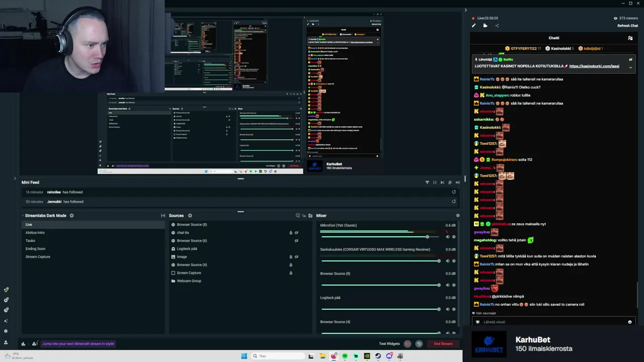Select the Aloitus Intro scene
644x362 pixels.
[93, 233]
